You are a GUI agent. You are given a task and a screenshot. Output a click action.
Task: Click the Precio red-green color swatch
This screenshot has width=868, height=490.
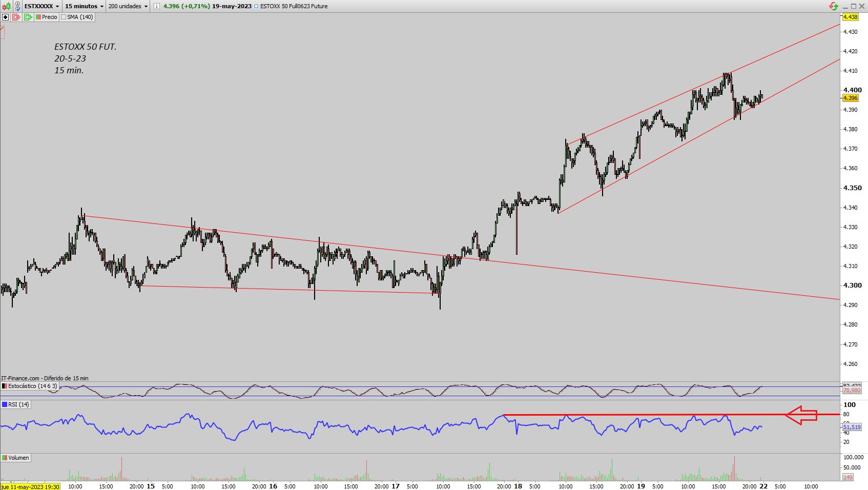pyautogui.click(x=38, y=17)
